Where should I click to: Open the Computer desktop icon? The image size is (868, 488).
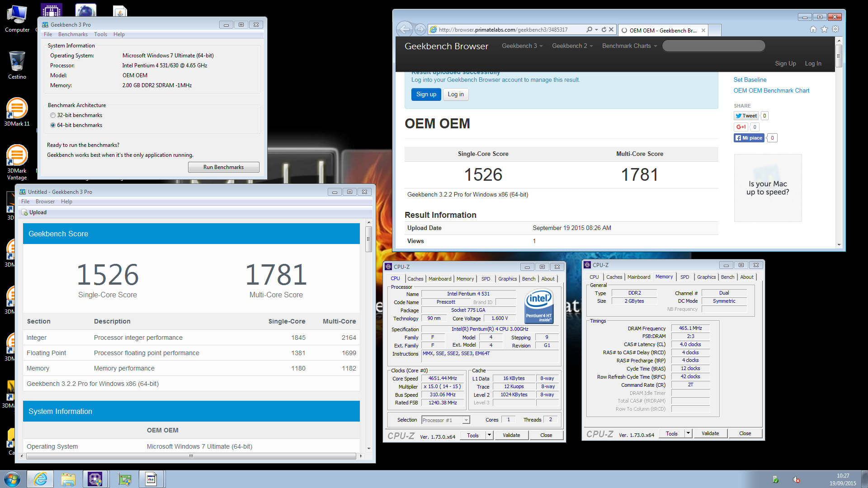pyautogui.click(x=17, y=19)
